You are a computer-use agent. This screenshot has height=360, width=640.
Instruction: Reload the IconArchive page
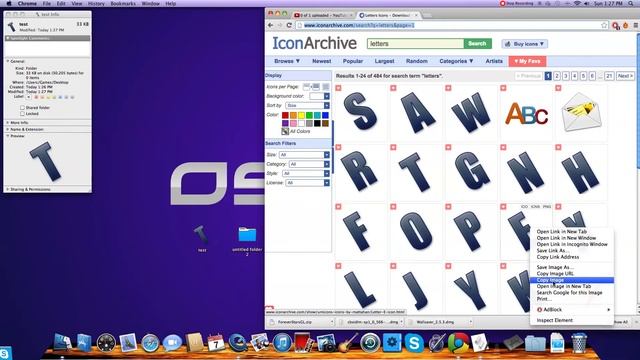click(289, 25)
